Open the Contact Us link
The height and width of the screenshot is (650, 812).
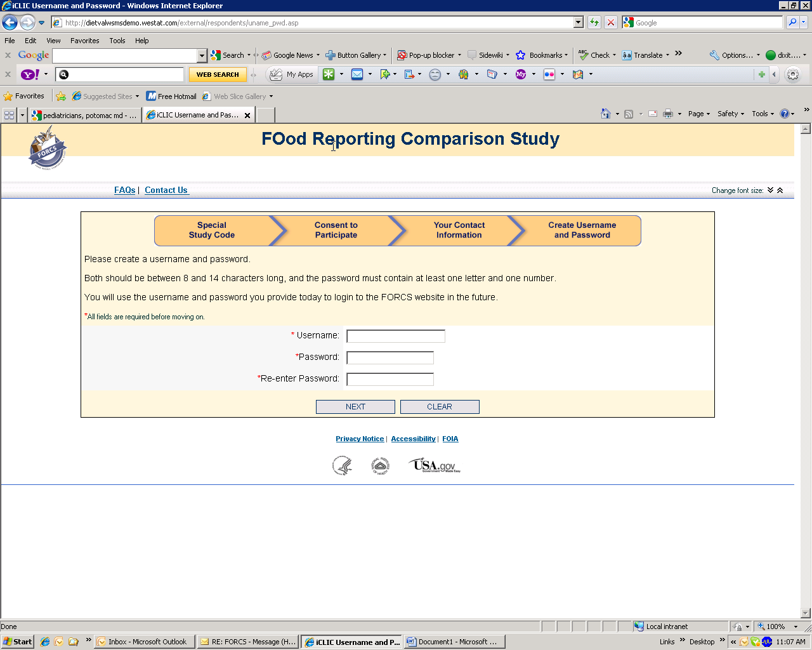[x=166, y=190]
